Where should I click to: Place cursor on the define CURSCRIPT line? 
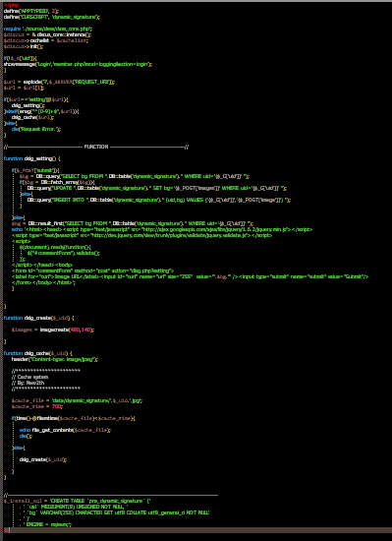pos(52,17)
